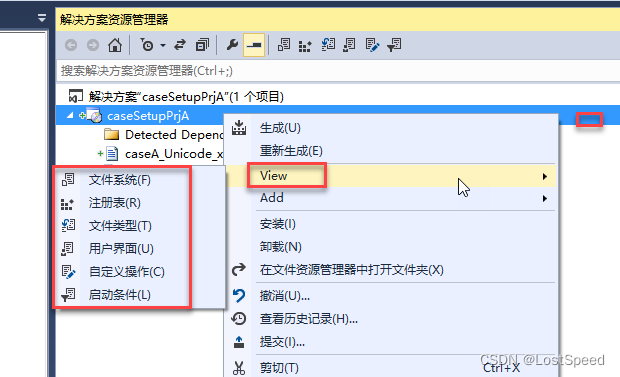Click the file types icon in View submenu

coord(68,225)
